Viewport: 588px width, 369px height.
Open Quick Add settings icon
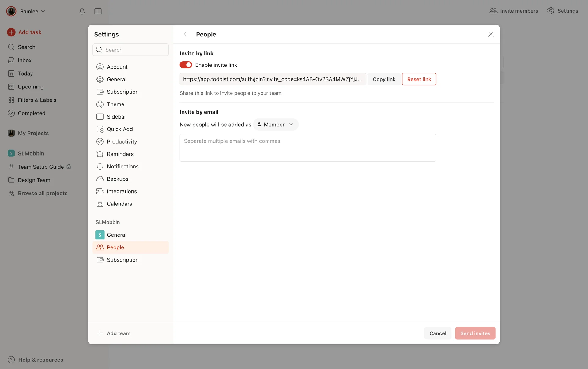(x=100, y=129)
